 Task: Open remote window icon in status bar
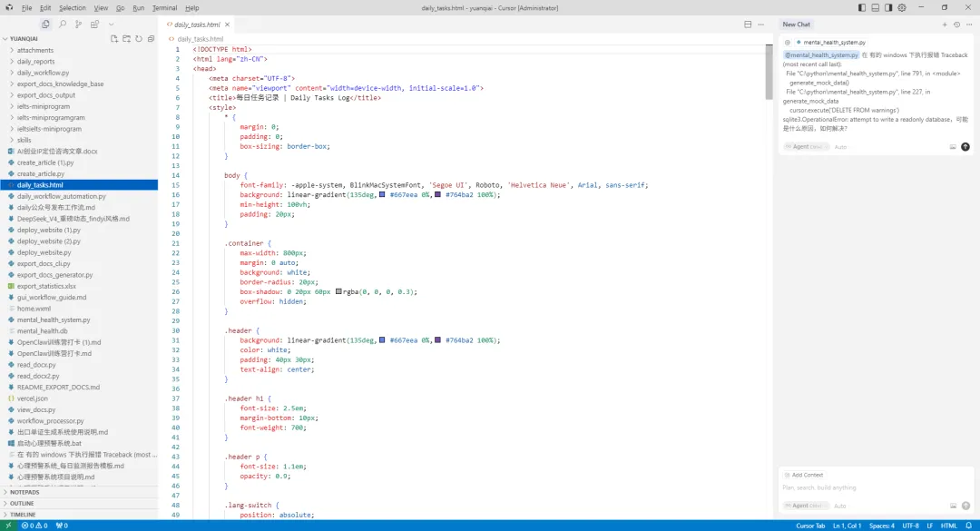(8, 526)
